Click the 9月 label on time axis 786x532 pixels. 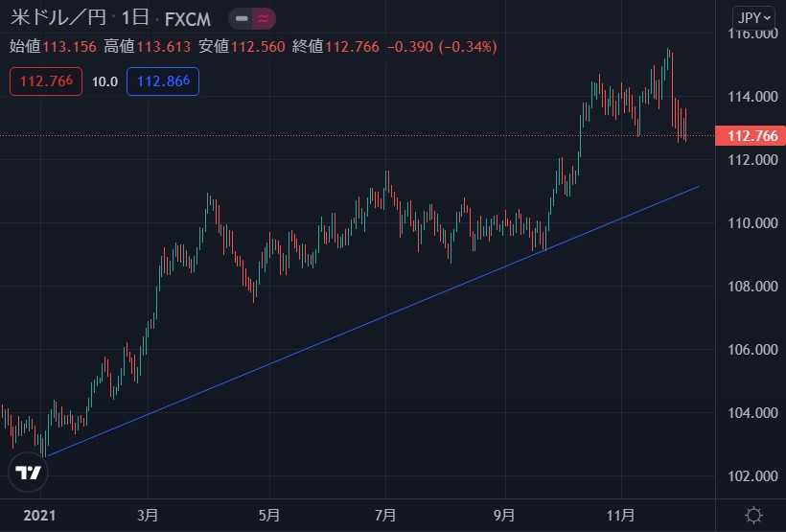click(504, 515)
